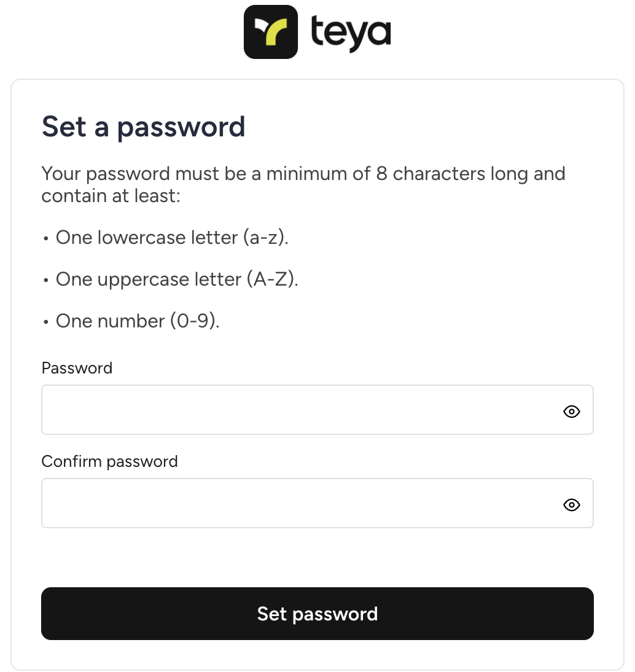Image resolution: width=635 pixels, height=672 pixels.
Task: Select the lowercase letter (a-z) requirement
Action: (x=172, y=238)
